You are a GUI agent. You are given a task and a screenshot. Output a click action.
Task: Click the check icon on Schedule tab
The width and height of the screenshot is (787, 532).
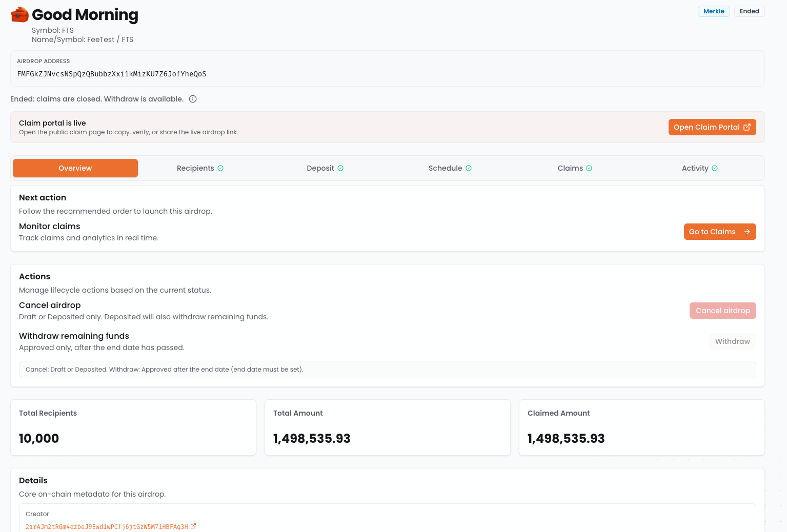469,168
